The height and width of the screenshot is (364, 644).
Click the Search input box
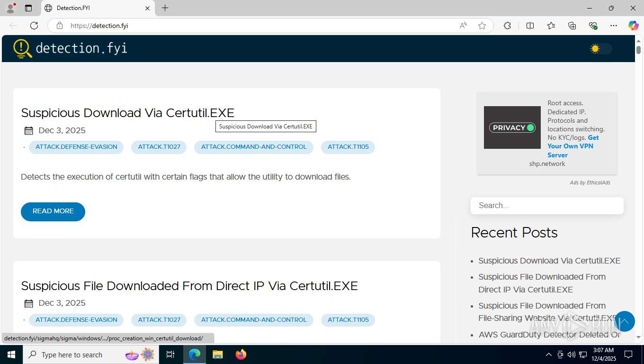pyautogui.click(x=547, y=206)
